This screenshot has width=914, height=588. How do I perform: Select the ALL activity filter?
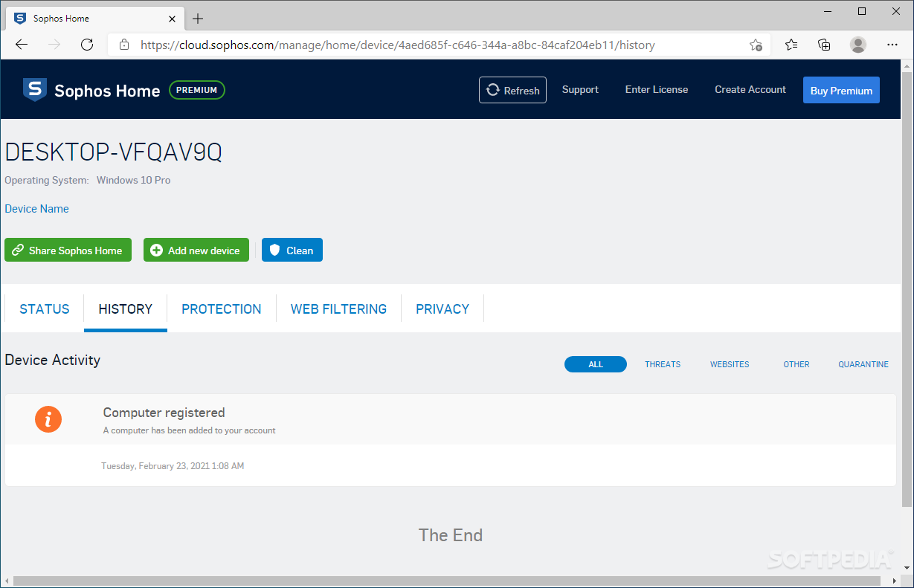pos(596,364)
